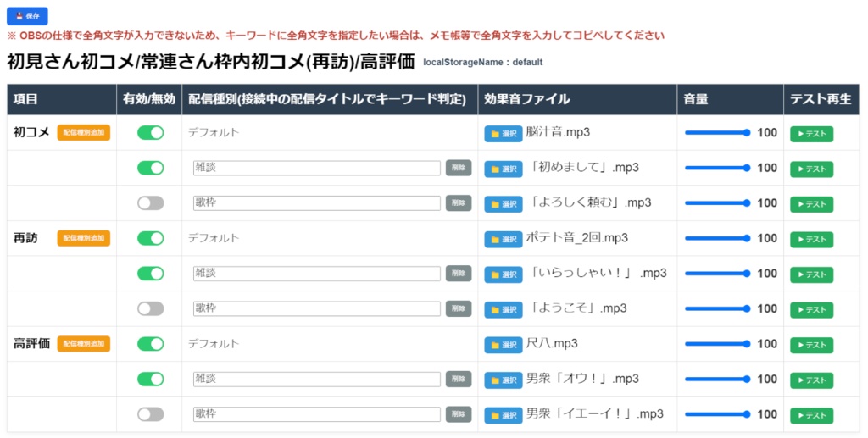Image resolution: width=868 pixels, height=438 pixels.
Task: Disable the 初コメ default toggle
Action: (151, 133)
